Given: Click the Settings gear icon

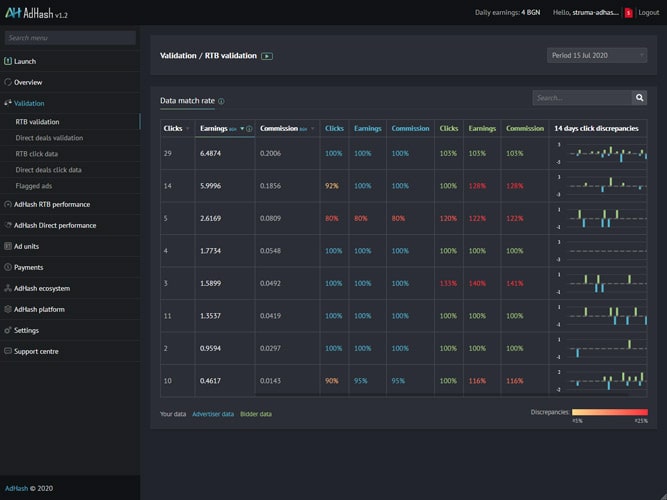Looking at the screenshot, I should pyautogui.click(x=8, y=330).
